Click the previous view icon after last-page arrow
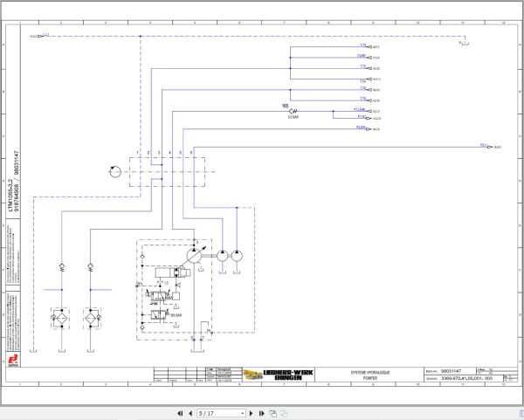524x420 pixels. 272,413
